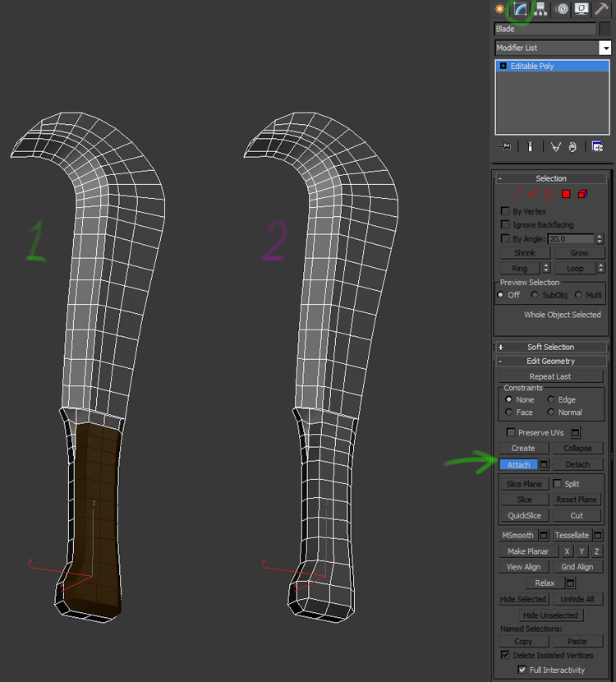Select Polygon sub-object level icon
The height and width of the screenshot is (682, 616).
566,194
